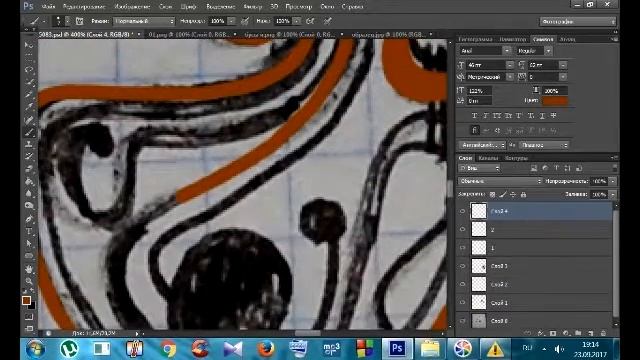Viewport: 640px width, 360px height.
Task: Click the create new layer icon
Action: point(591,333)
